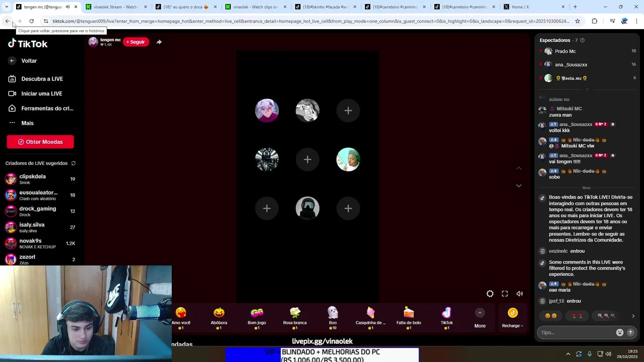
Task: Click the black-and-white manga guest avatar
Action: (307, 111)
